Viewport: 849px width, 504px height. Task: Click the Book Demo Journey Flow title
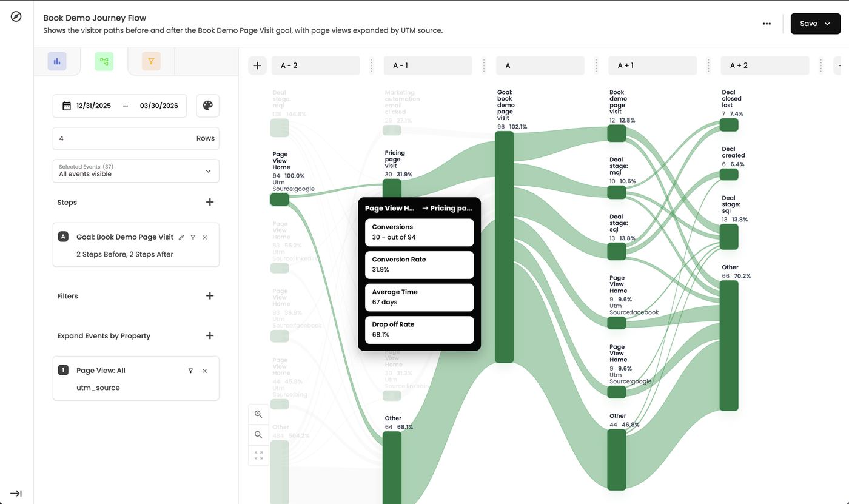(x=95, y=18)
